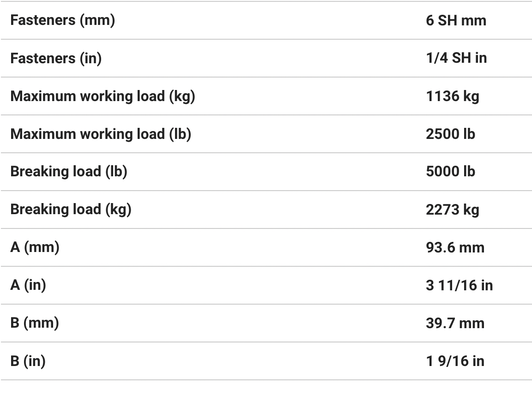532x396 pixels.
Task: Click the "Maximum working load (kg)" label
Action: 103,96
